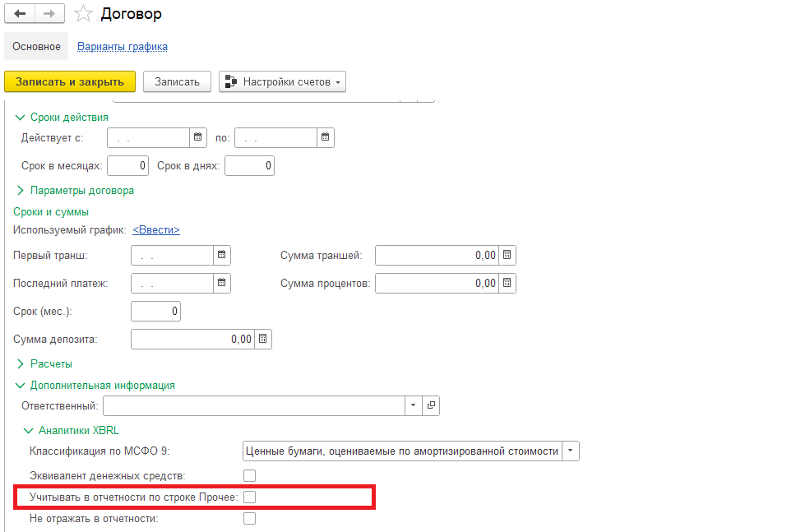Expand the 'Расчеты' section
Screen dimensions: 810x532
(x=51, y=363)
